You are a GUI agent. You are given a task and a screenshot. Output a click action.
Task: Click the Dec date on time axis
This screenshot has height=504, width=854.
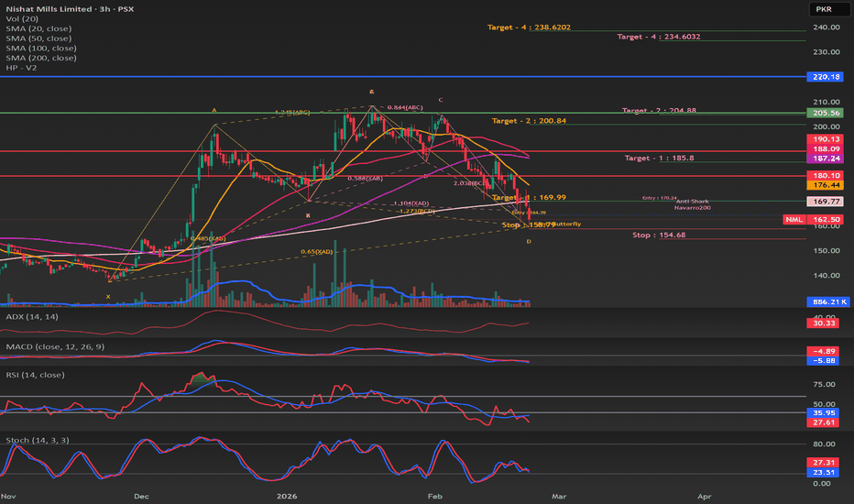[x=141, y=497]
